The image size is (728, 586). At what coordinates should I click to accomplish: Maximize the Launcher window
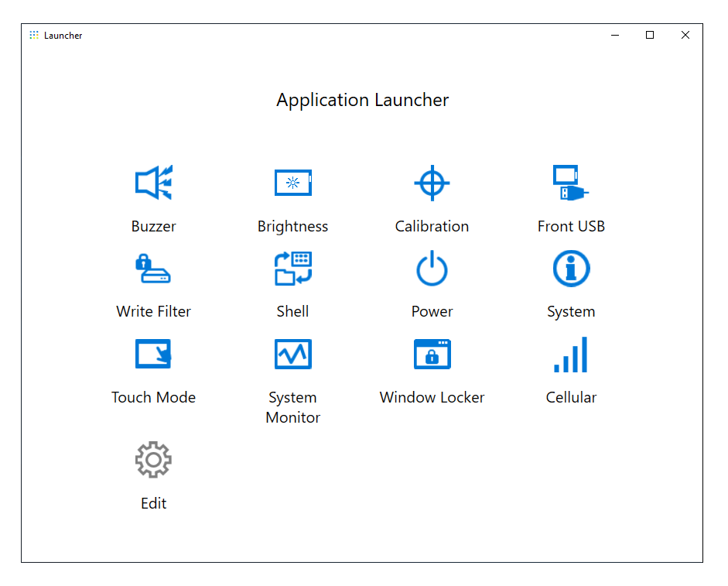pyautogui.click(x=650, y=35)
